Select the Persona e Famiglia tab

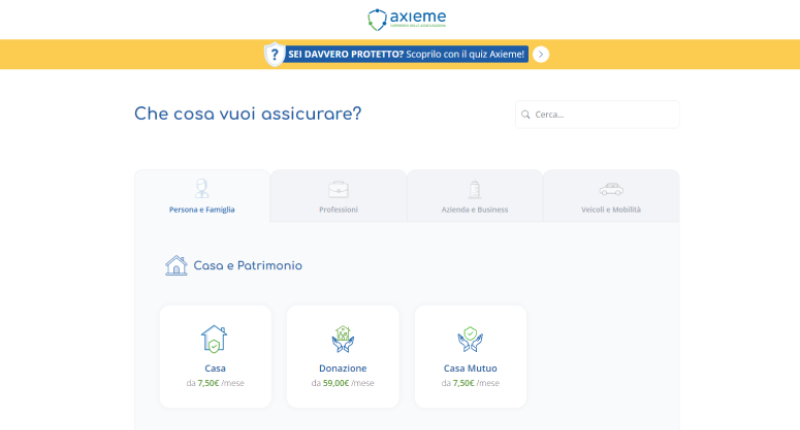click(202, 196)
